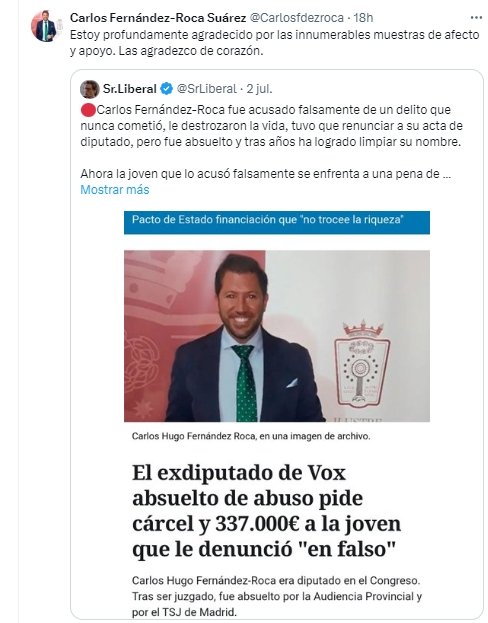Screen dimensions: 488x623
Task: Click the tweet text Estoy profundamente agradecido
Action: [275, 43]
